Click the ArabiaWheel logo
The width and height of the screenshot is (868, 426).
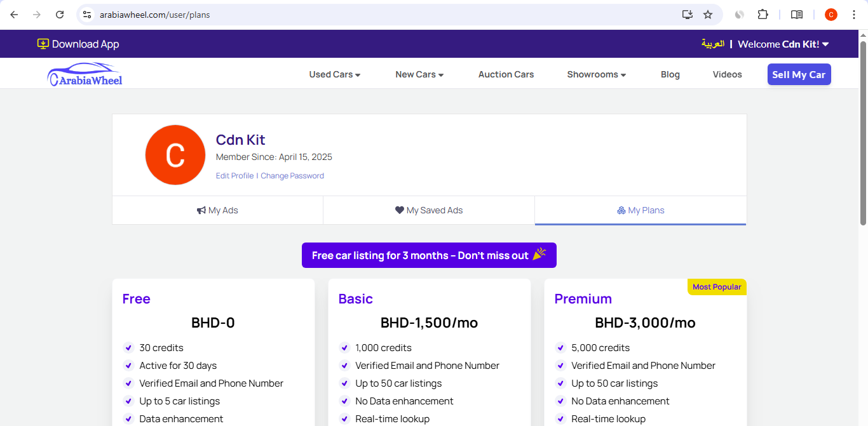click(x=85, y=74)
